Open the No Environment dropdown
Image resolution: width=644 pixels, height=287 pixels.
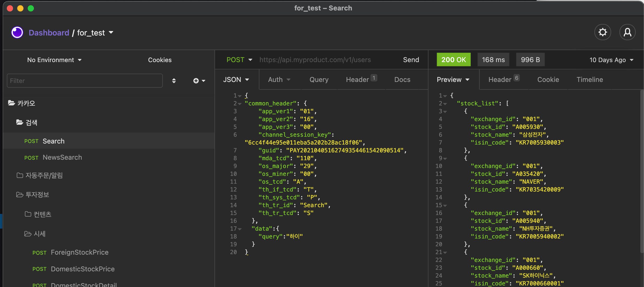(x=54, y=60)
